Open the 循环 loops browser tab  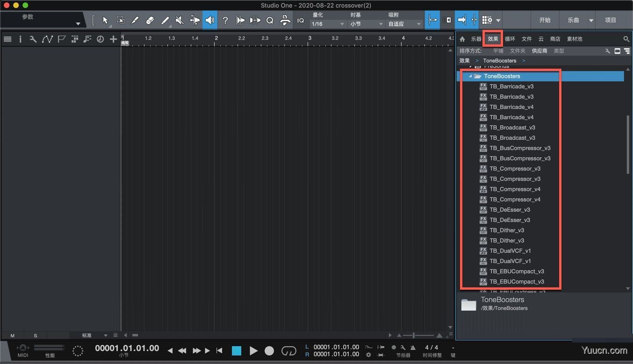pos(510,39)
